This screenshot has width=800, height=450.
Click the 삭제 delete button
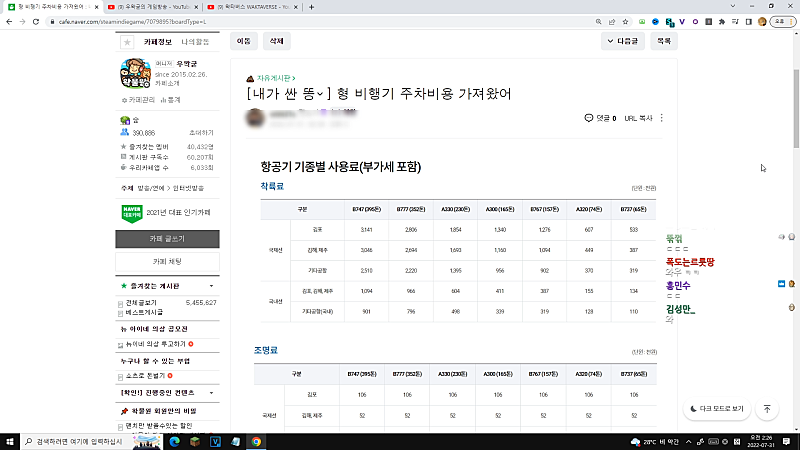pos(276,42)
